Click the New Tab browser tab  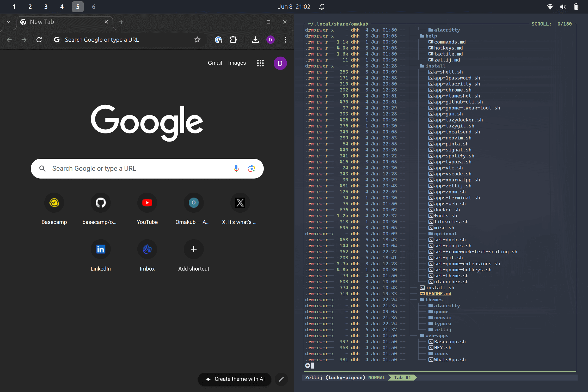tap(63, 22)
